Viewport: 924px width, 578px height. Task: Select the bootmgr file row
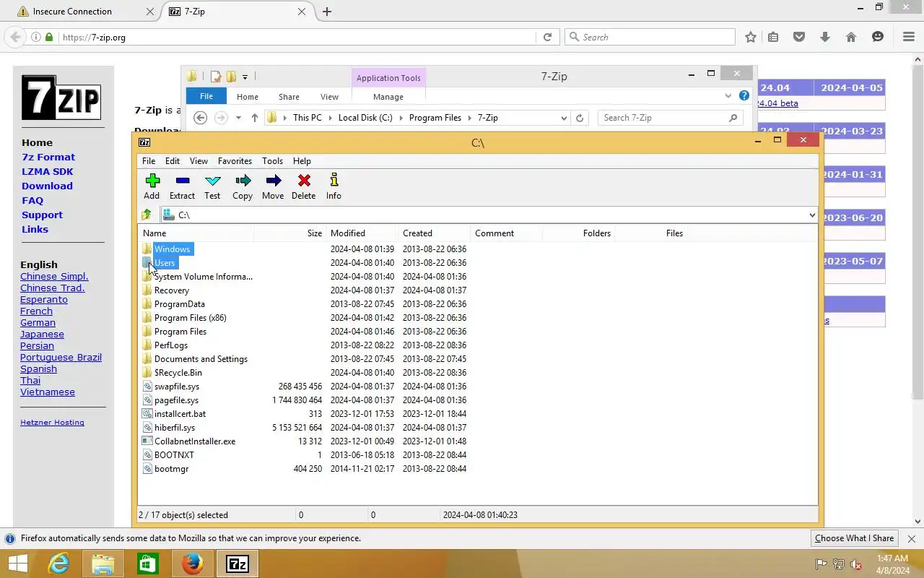point(171,469)
